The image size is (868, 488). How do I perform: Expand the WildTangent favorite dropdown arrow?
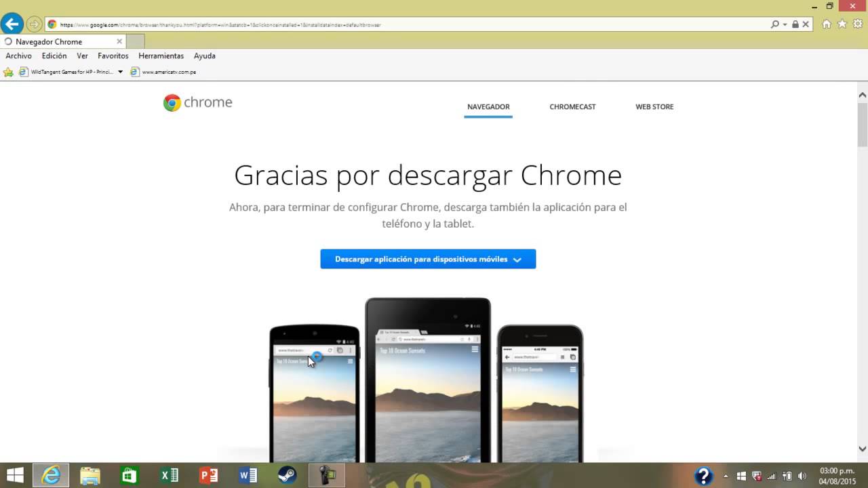pyautogui.click(x=120, y=72)
